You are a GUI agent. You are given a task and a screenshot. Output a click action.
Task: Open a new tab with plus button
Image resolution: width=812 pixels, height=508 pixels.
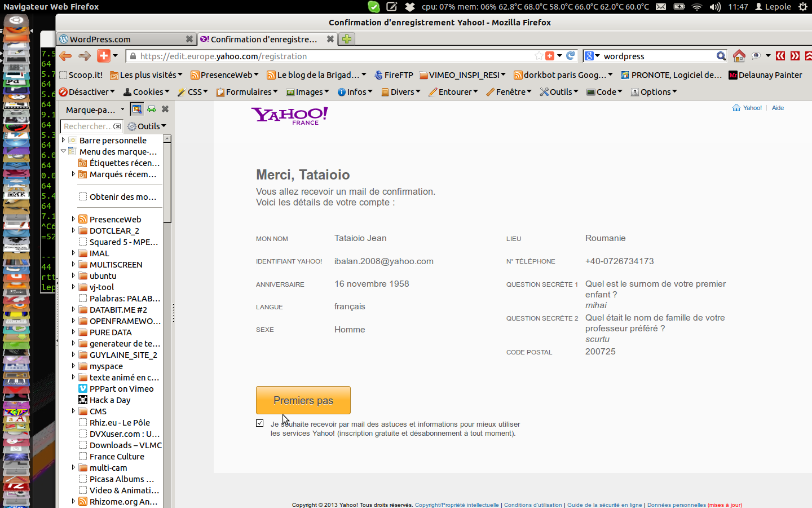[347, 39]
